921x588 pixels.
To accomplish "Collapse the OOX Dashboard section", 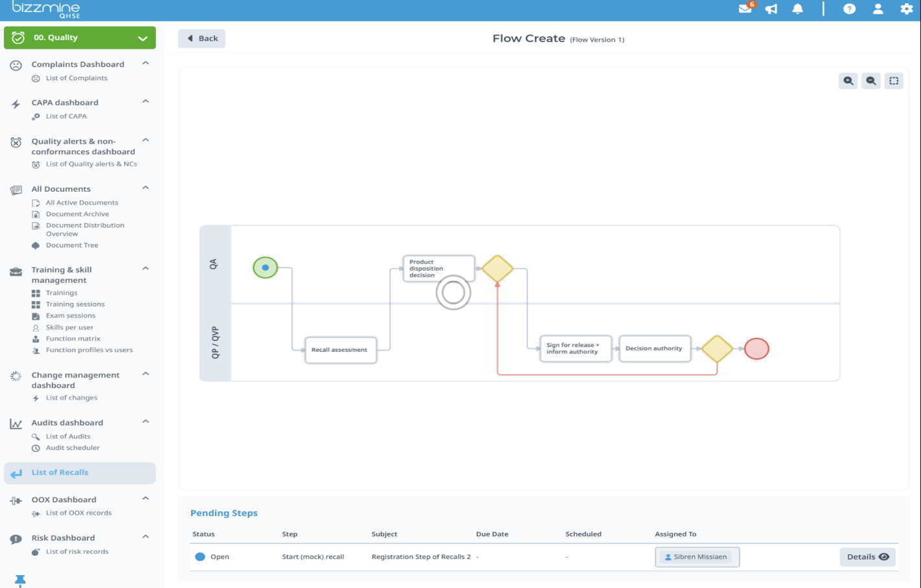I will coord(146,499).
